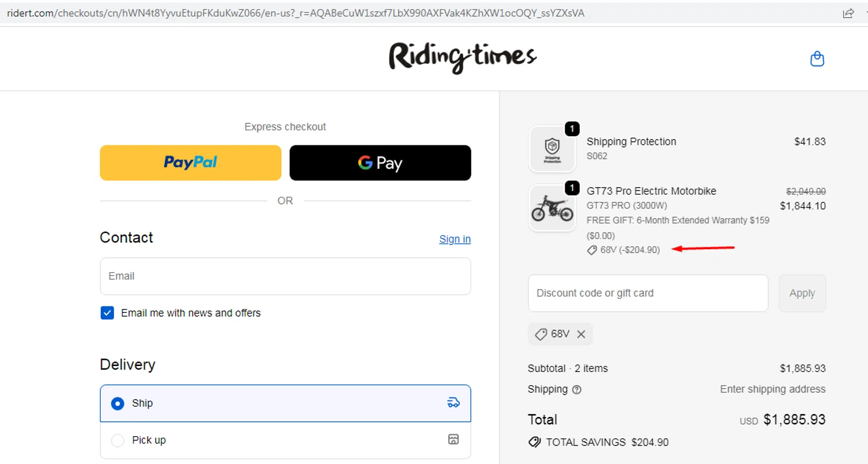
Task: Pay with Google Pay express checkout
Action: pos(380,163)
